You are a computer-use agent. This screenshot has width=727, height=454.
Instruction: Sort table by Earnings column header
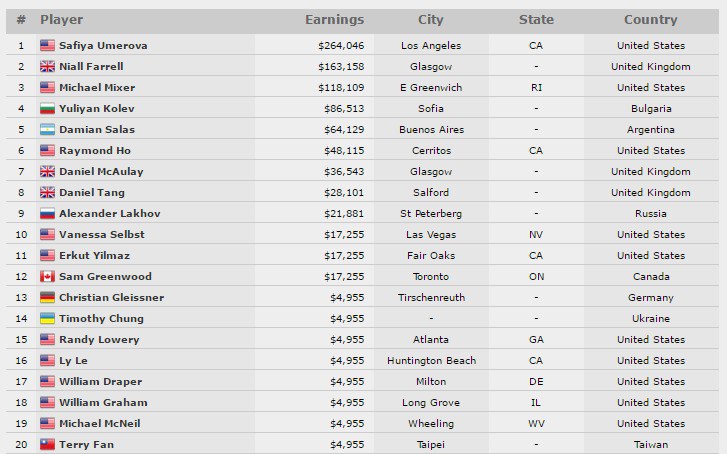point(334,20)
